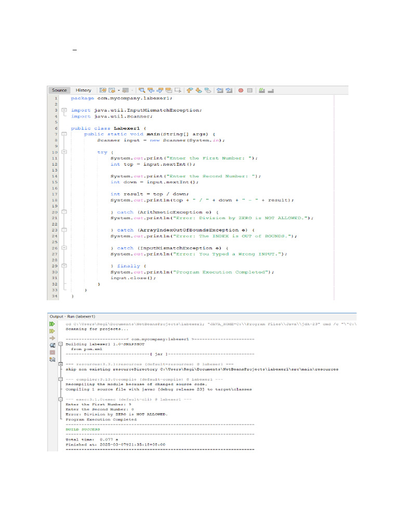
Task: Toggle the Rectangular Selection icon
Action: pyautogui.click(x=178, y=90)
